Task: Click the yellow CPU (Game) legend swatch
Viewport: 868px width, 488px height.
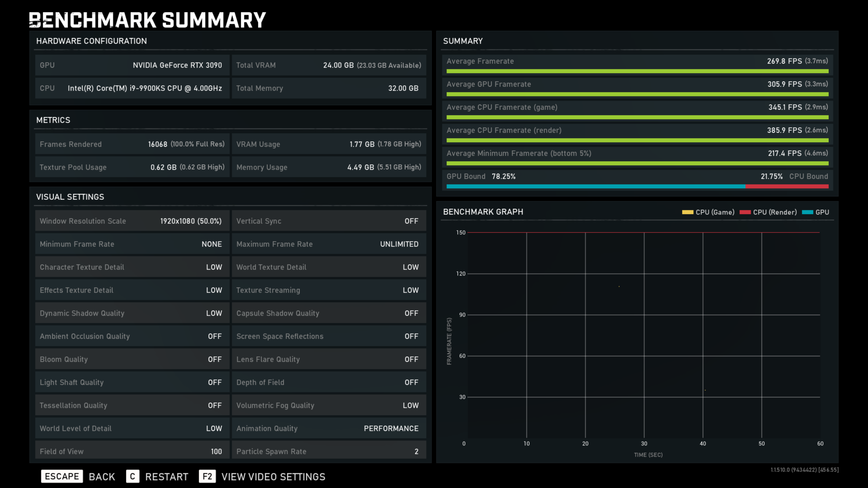Action: [687, 212]
